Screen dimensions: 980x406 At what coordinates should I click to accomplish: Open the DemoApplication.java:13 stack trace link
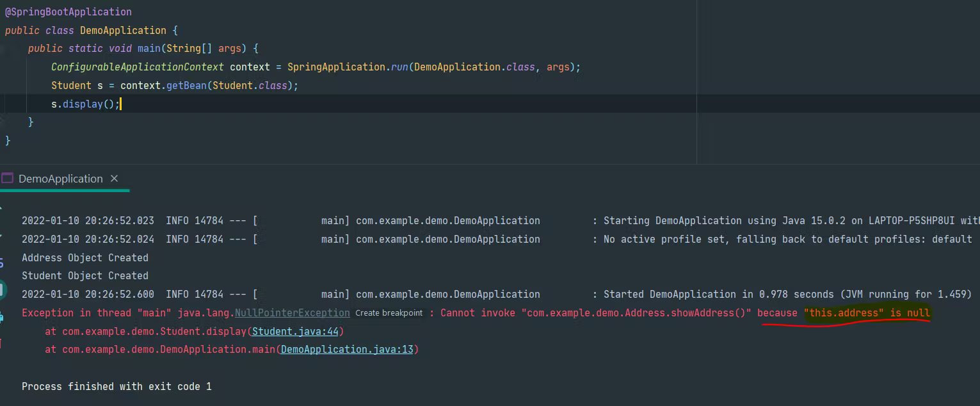click(x=347, y=350)
